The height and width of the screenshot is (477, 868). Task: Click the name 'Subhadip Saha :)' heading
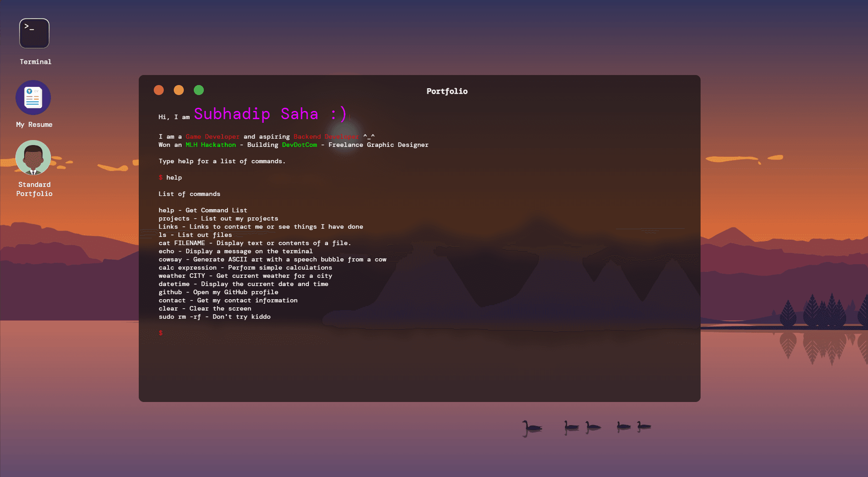click(270, 114)
